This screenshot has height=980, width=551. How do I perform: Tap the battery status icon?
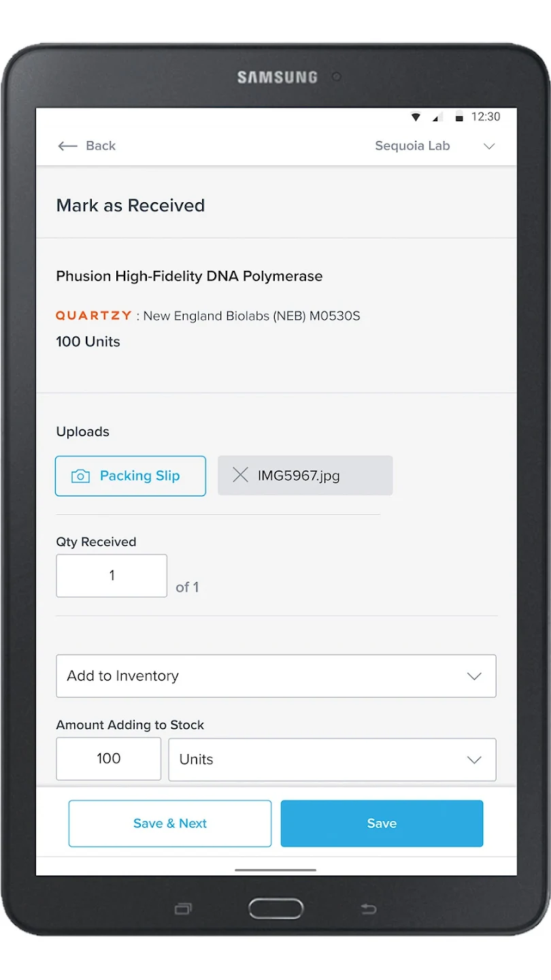click(x=459, y=117)
